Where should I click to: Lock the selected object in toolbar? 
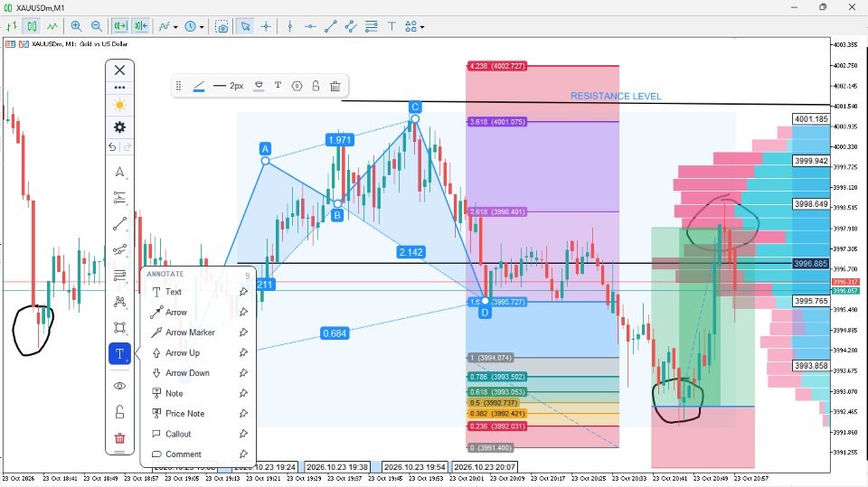(x=316, y=86)
